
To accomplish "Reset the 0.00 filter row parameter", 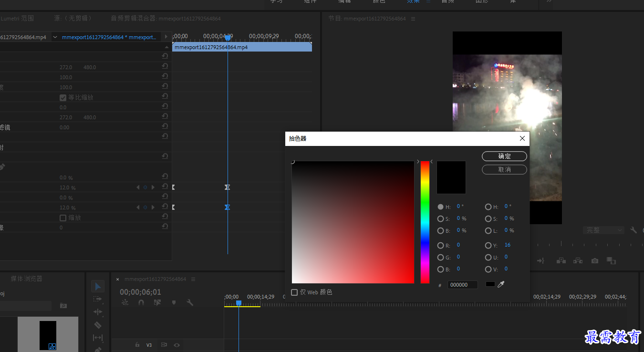I will [165, 126].
